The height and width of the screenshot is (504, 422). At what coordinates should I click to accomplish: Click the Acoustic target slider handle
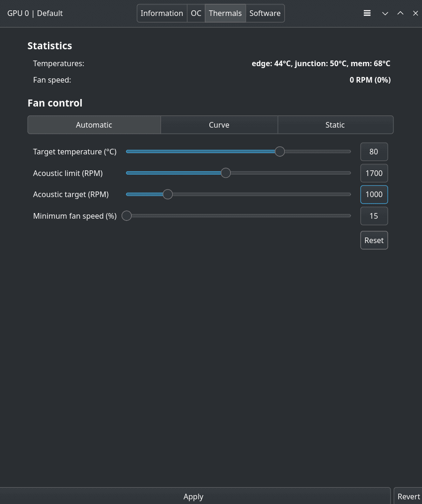(x=168, y=194)
